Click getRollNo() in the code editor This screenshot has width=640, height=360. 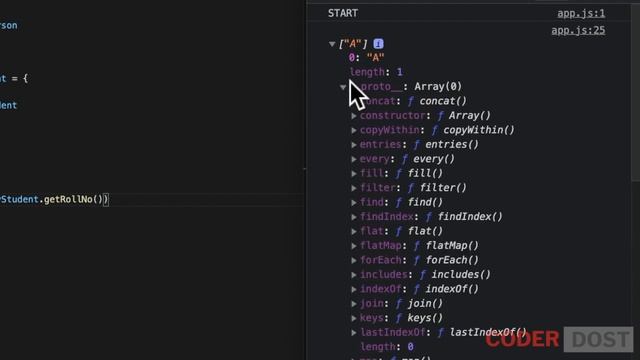click(73, 200)
